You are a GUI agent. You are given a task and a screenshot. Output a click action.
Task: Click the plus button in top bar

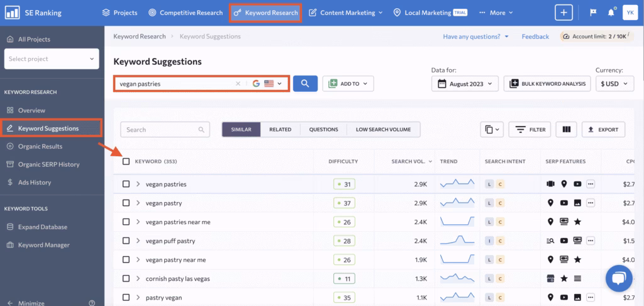pos(563,13)
